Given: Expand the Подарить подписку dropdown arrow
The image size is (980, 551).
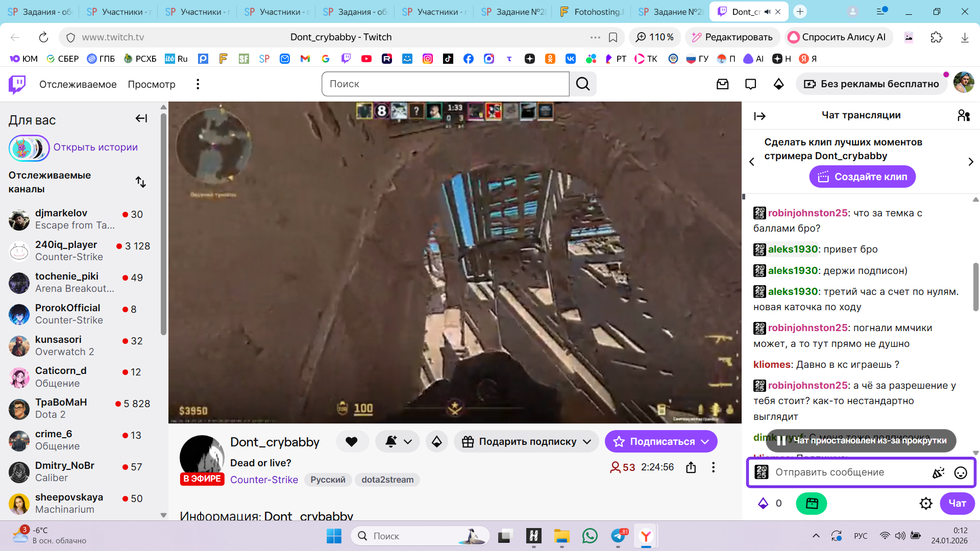Looking at the screenshot, I should click(x=587, y=441).
